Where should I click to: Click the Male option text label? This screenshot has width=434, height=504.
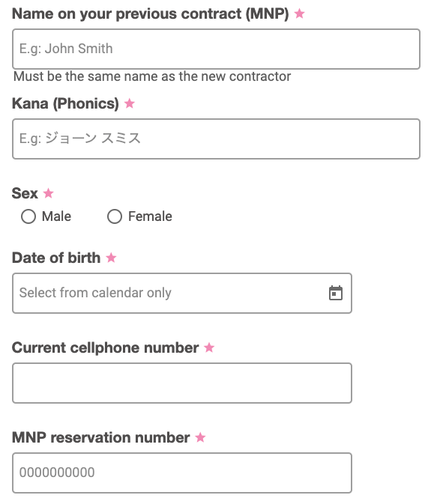click(x=56, y=216)
